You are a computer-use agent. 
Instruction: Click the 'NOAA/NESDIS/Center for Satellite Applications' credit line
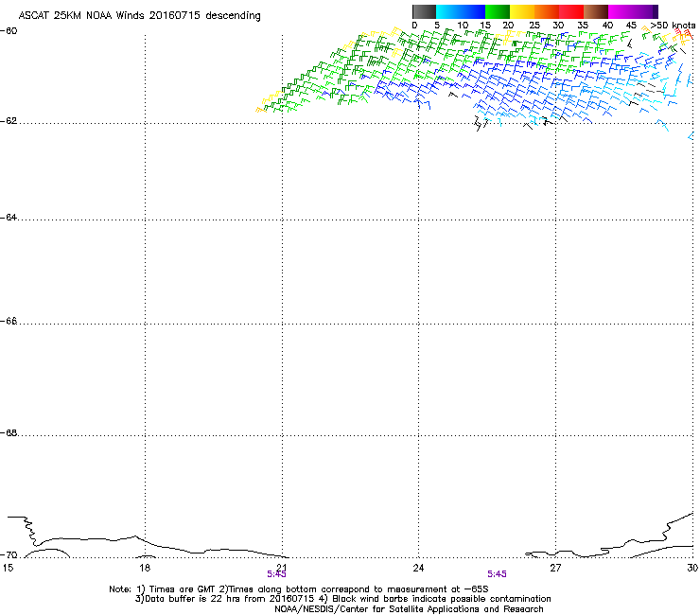[409, 609]
